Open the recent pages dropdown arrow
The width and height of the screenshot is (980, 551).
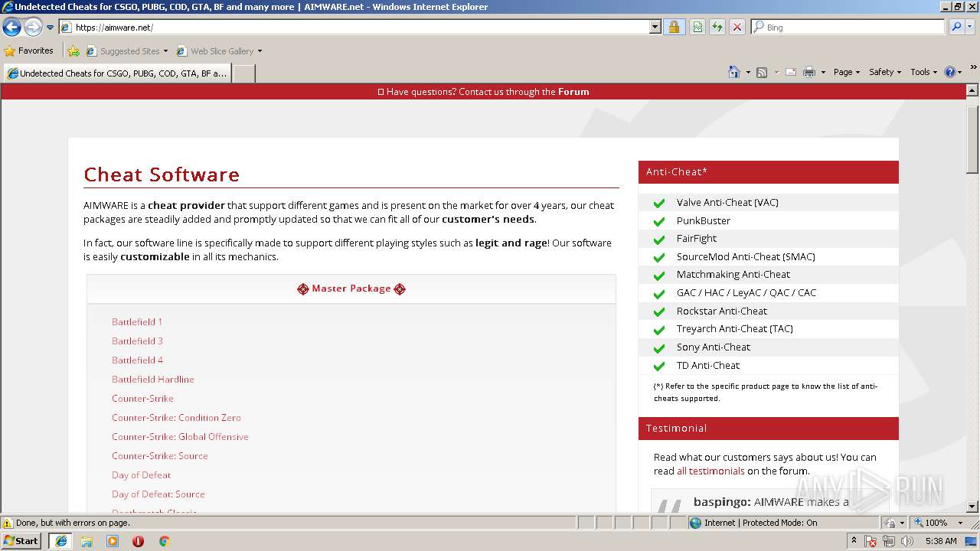click(x=50, y=28)
